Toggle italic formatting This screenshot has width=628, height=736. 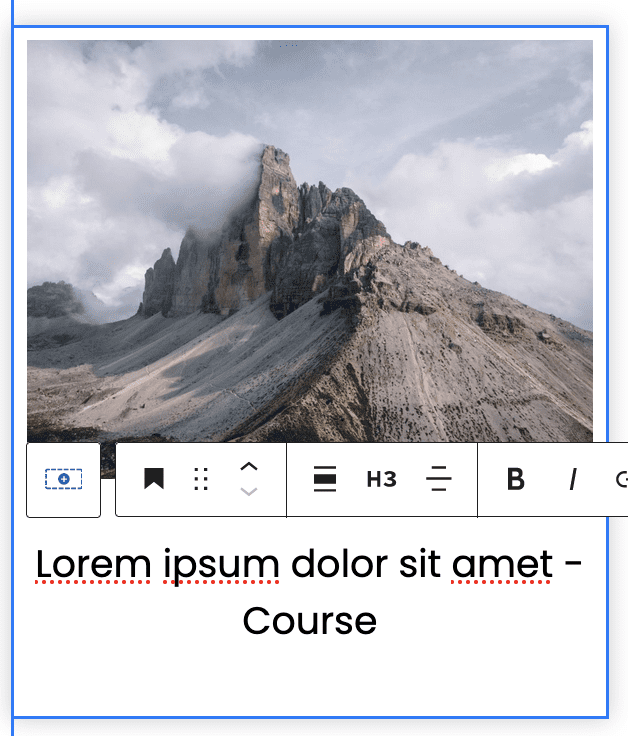point(573,479)
